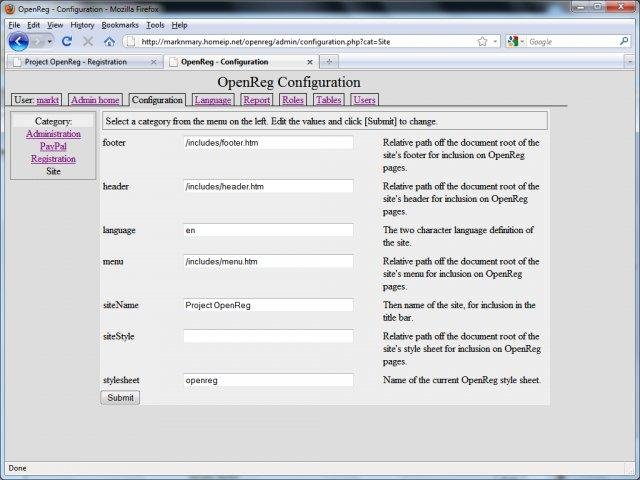Select the PayPal category
640x480 pixels.
[53, 147]
